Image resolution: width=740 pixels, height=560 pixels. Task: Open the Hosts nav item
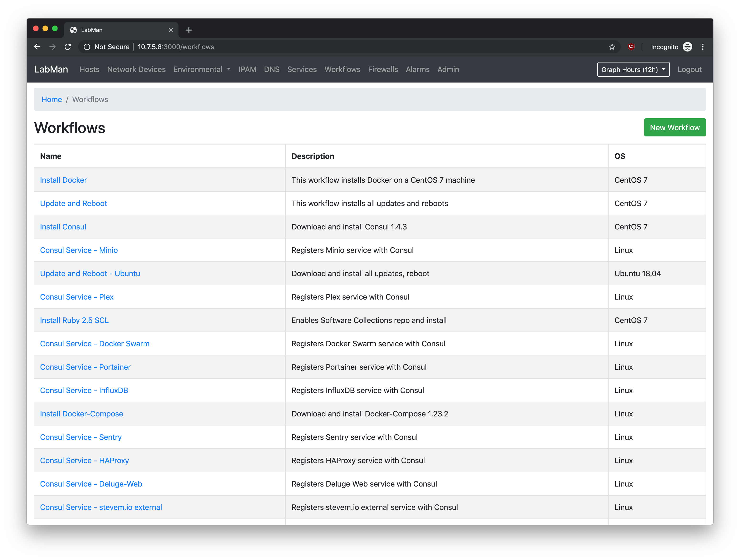(89, 69)
